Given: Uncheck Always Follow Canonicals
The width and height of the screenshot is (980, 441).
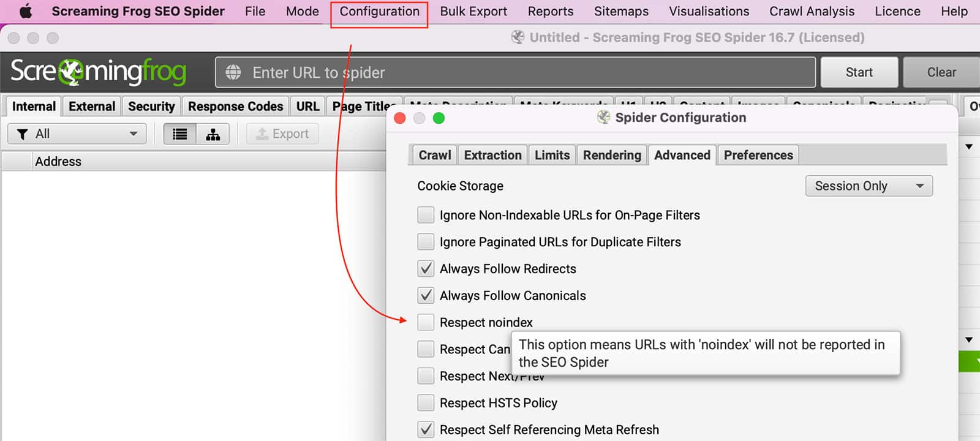Looking at the screenshot, I should (x=426, y=296).
